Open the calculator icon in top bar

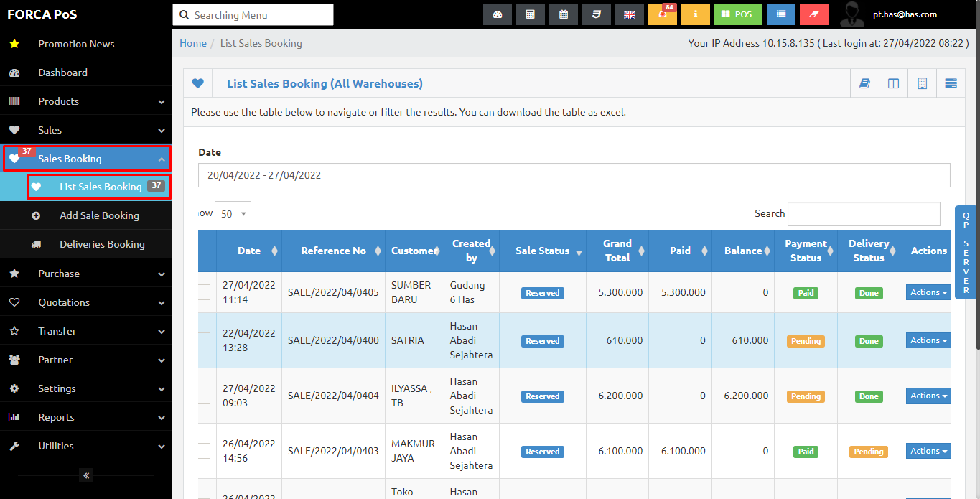coord(530,14)
